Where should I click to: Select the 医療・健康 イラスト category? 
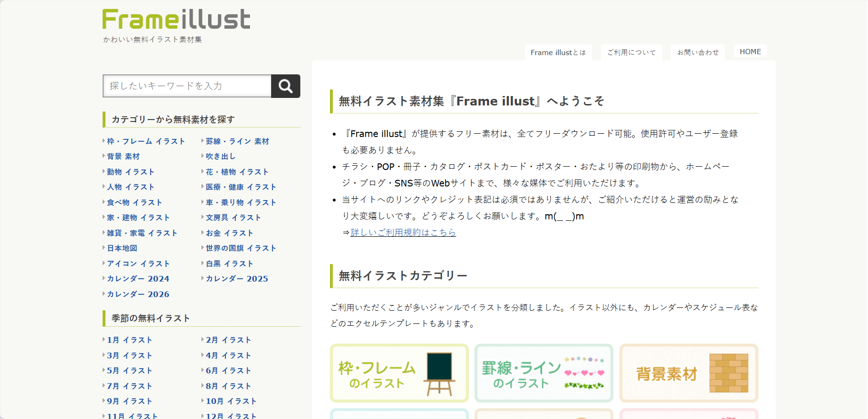241,187
